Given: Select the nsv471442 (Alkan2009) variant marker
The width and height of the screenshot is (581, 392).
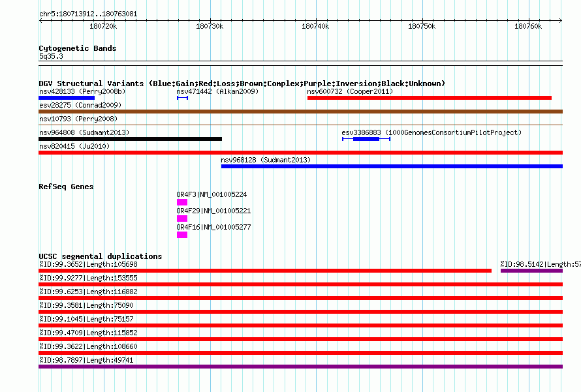Looking at the screenshot, I should pos(183,98).
